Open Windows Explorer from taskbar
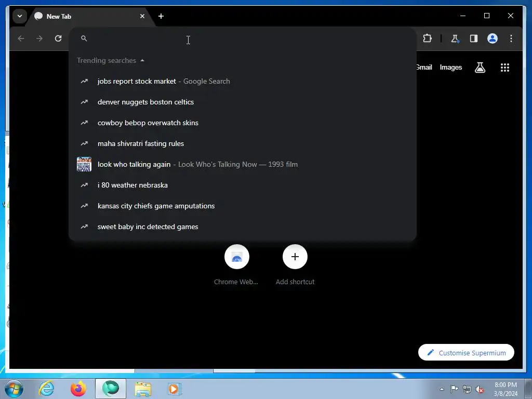532x399 pixels. (143, 389)
